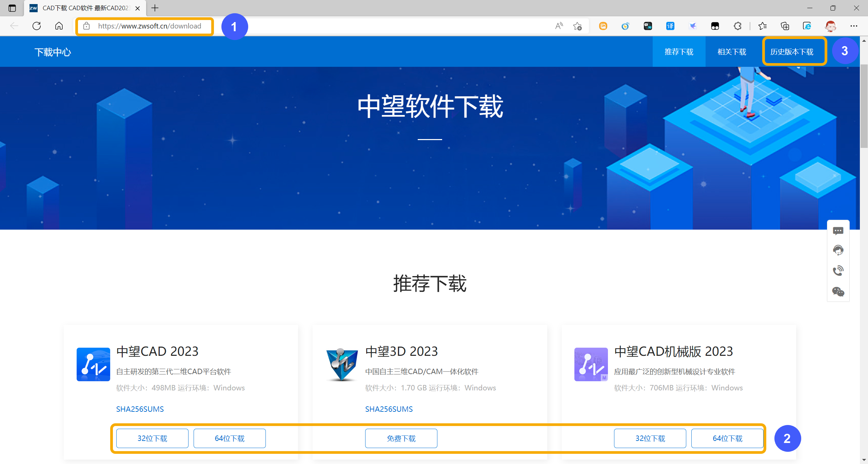The image size is (868, 464).
Task: Open Favorites list
Action: 763,26
